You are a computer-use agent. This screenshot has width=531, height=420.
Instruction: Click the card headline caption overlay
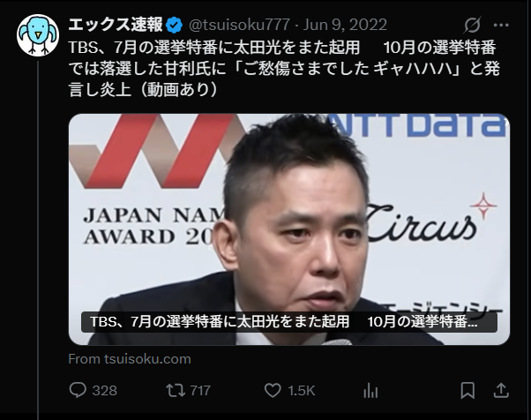[x=289, y=322]
